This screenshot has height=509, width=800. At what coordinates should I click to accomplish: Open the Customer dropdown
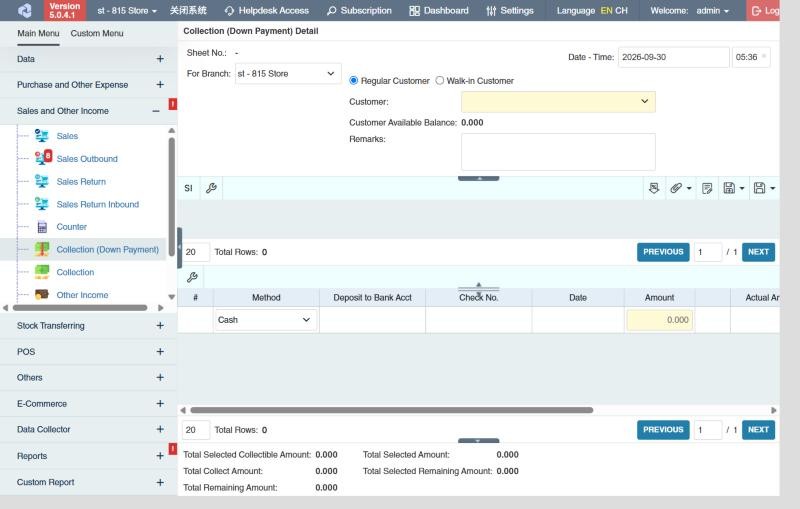click(558, 101)
